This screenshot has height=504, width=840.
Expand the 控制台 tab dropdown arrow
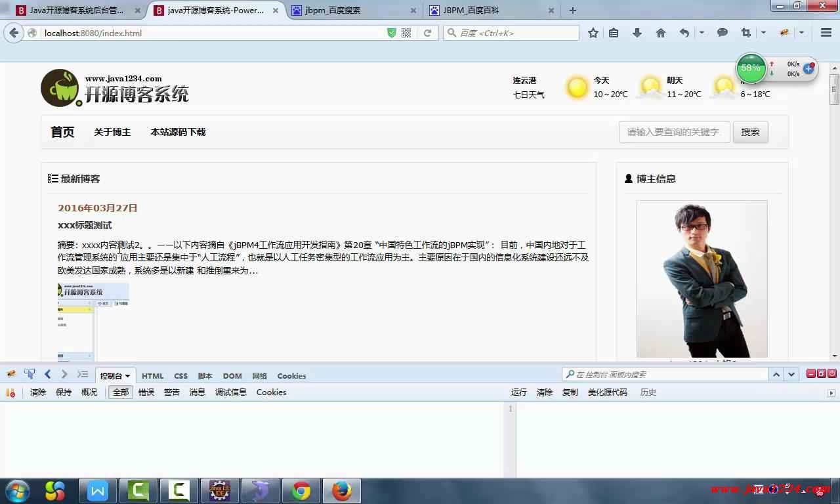click(x=128, y=376)
